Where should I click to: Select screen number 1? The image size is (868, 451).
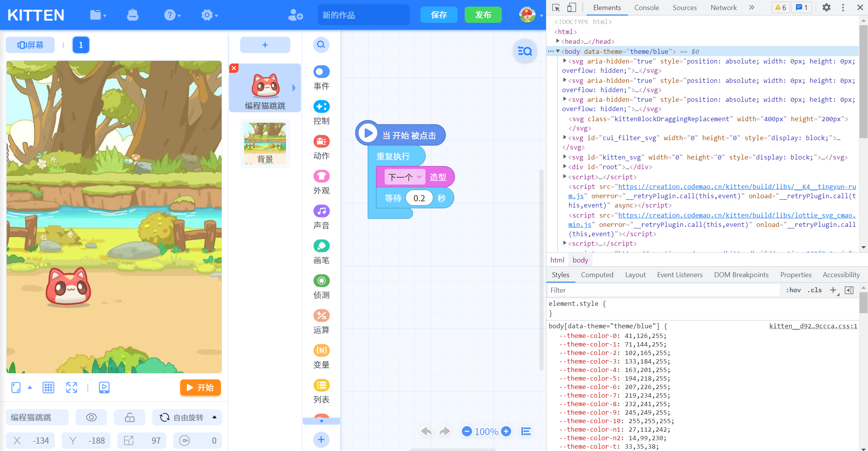coord(81,45)
